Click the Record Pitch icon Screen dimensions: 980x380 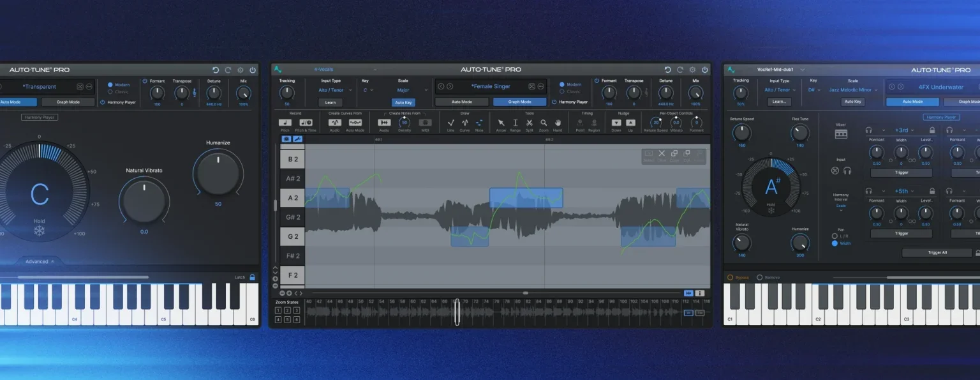click(x=285, y=122)
